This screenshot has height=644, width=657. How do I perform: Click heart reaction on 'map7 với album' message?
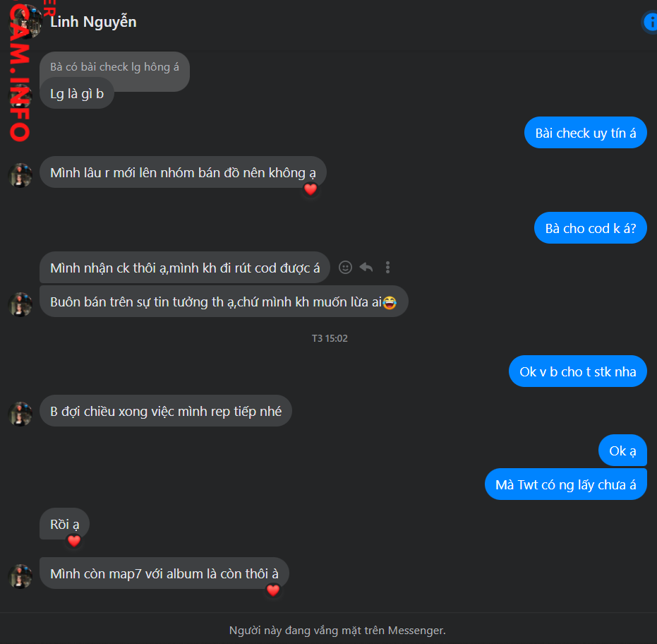[273, 590]
